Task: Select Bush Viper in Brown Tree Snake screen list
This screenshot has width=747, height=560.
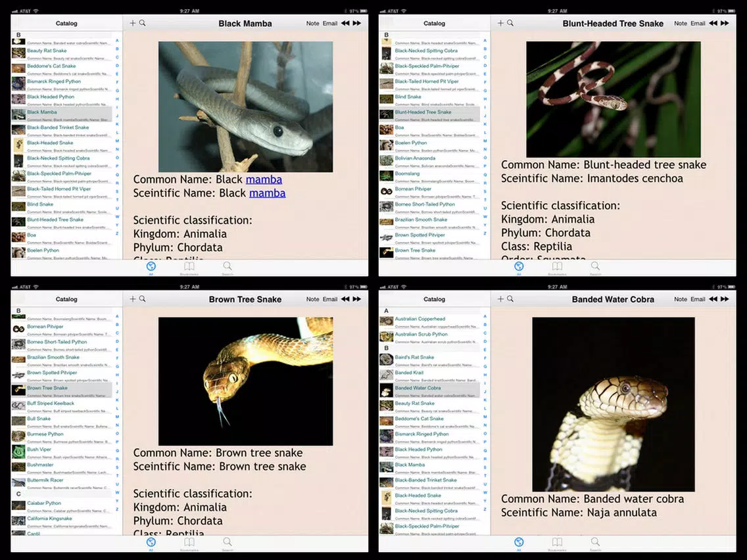Action: point(62,452)
